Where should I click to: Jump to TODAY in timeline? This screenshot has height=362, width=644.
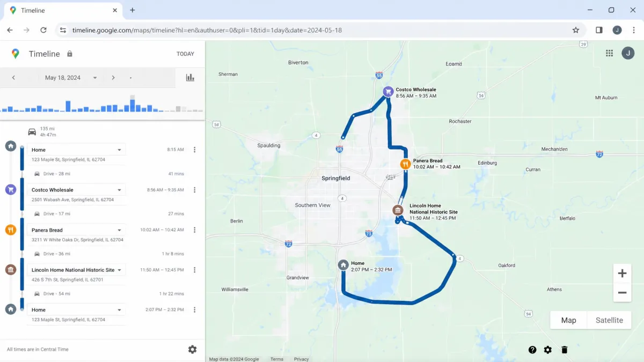(185, 54)
